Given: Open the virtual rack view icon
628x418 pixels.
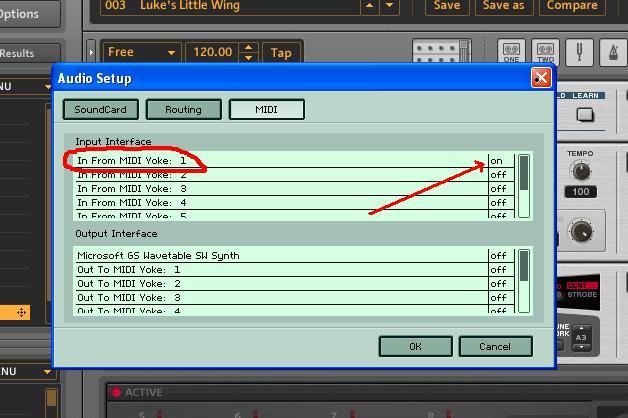Looking at the screenshot, I should pyautogui.click(x=441, y=51).
